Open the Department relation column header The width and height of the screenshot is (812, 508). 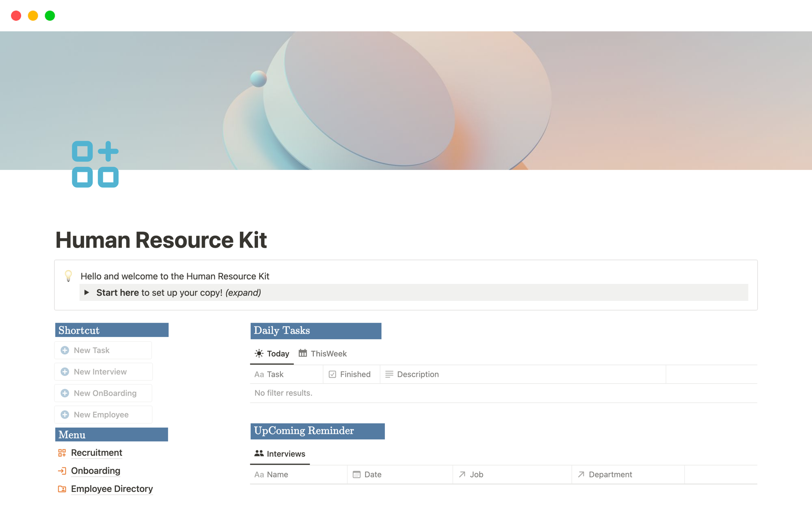610,474
